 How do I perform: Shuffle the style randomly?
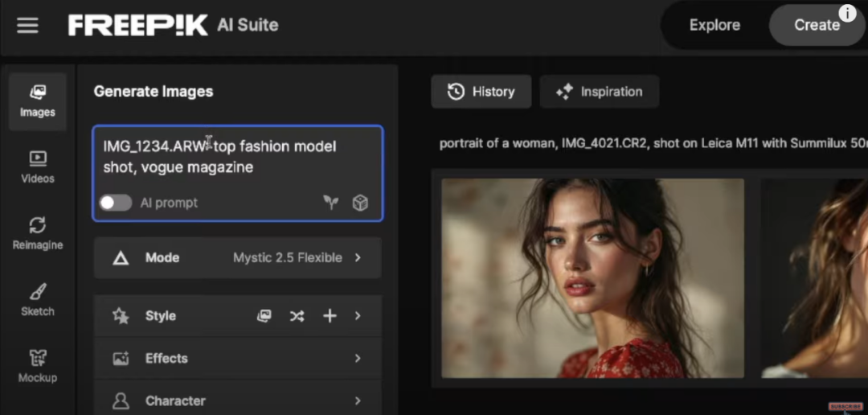297,316
